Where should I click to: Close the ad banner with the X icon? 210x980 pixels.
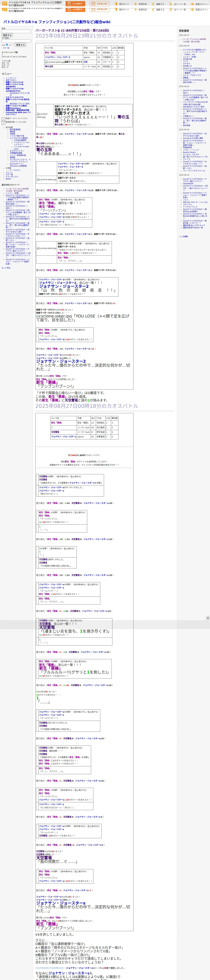click(x=208, y=618)
